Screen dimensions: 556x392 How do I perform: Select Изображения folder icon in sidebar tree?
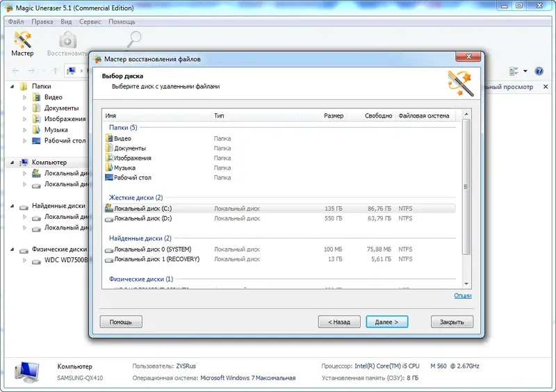(x=36, y=119)
